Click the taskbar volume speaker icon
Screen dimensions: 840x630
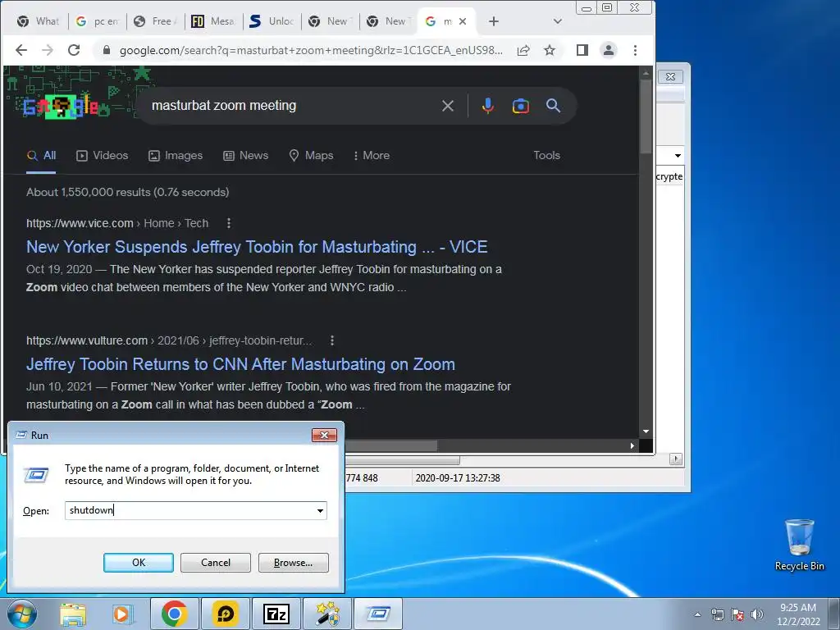(x=757, y=614)
